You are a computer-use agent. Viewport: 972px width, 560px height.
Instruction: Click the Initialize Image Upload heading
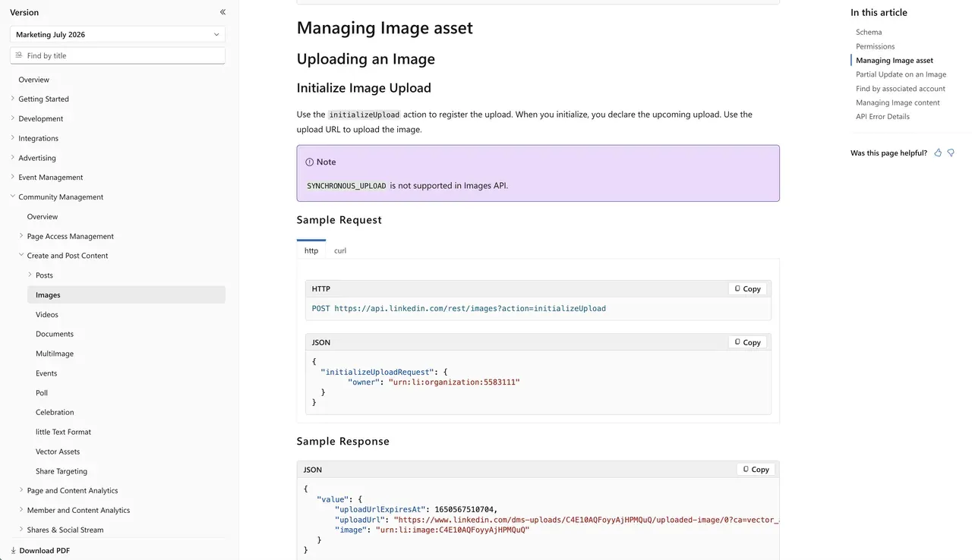pos(364,88)
